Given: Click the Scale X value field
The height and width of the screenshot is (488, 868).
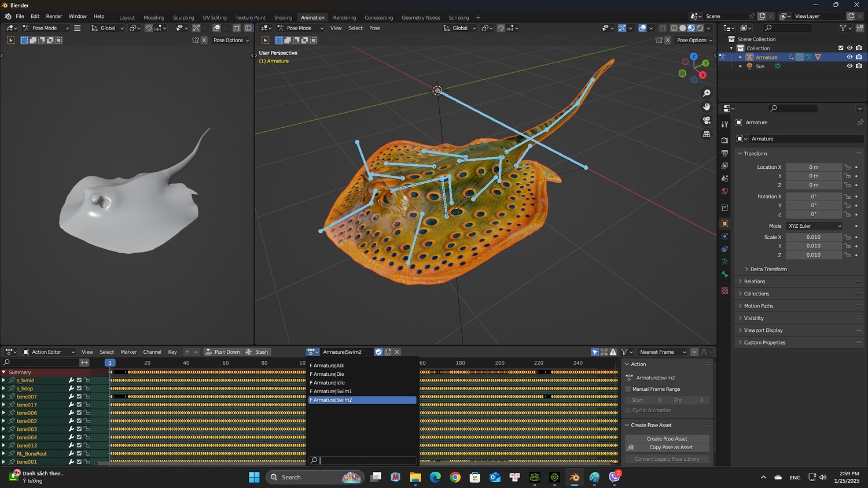Looking at the screenshot, I should pyautogui.click(x=813, y=237).
